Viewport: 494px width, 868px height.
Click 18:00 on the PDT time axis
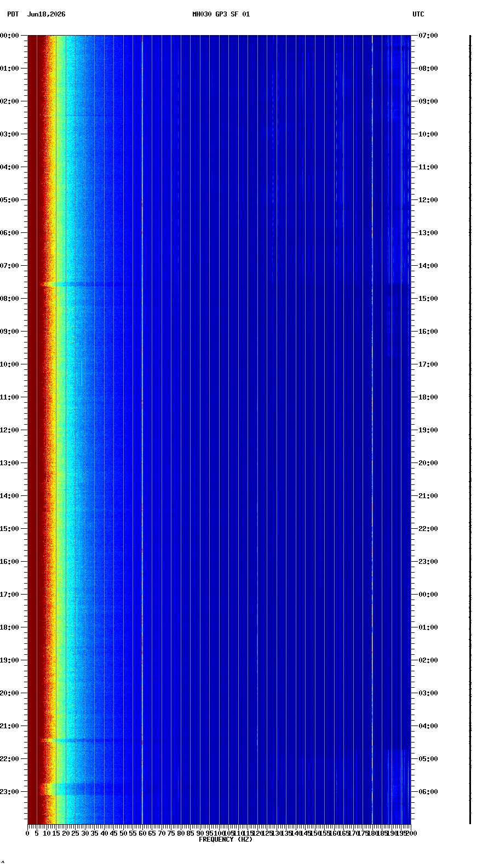9,627
